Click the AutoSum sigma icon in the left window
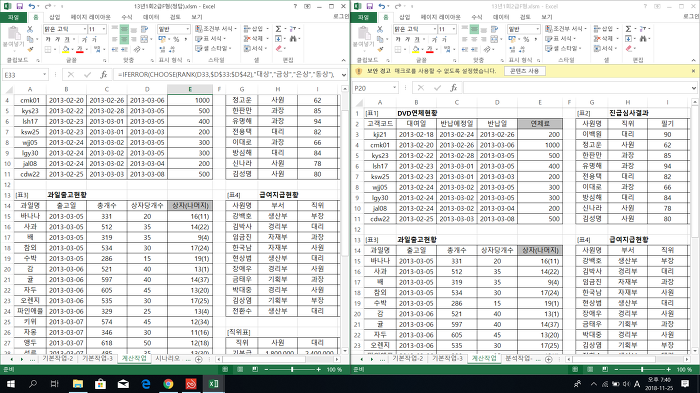The height and width of the screenshot is (393, 700). point(279,29)
